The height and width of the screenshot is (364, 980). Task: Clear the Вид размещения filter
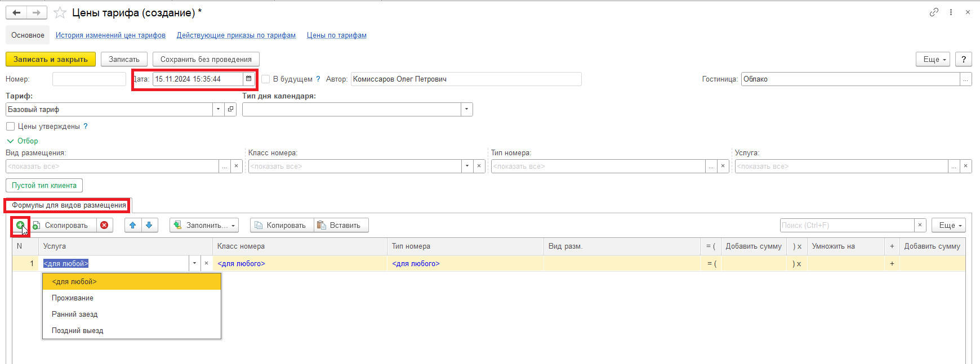pos(237,167)
